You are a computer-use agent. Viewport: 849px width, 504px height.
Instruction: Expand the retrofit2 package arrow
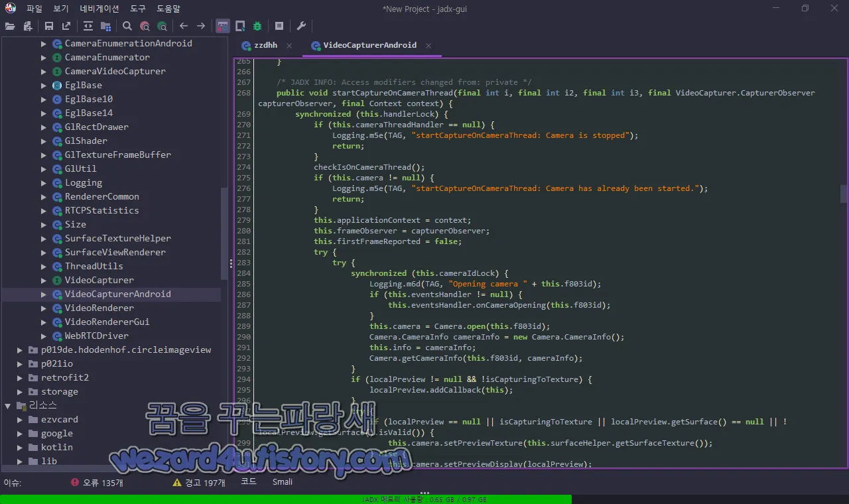click(20, 377)
